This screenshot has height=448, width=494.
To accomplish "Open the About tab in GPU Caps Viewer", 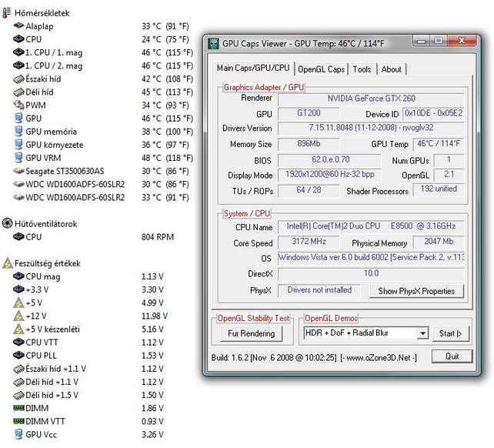I will tap(392, 69).
